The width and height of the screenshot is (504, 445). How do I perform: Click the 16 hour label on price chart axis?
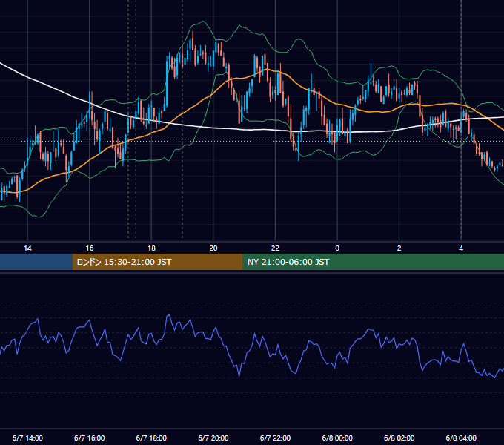[90, 248]
